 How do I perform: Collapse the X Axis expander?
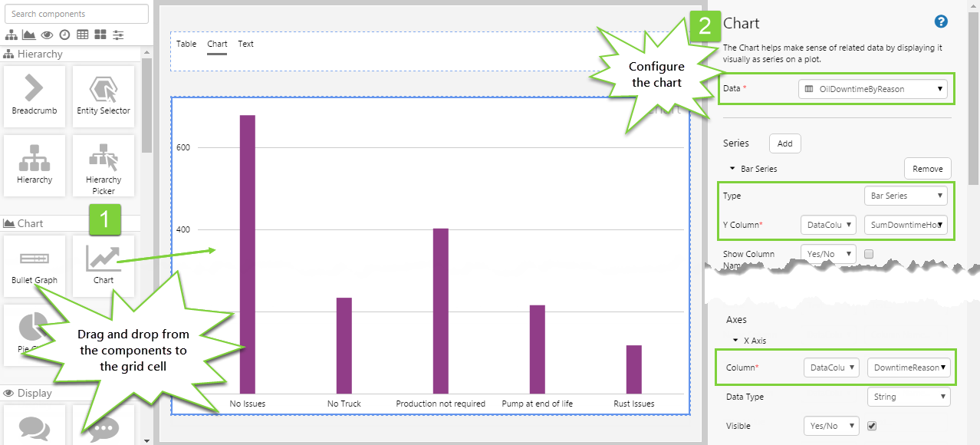coord(735,340)
